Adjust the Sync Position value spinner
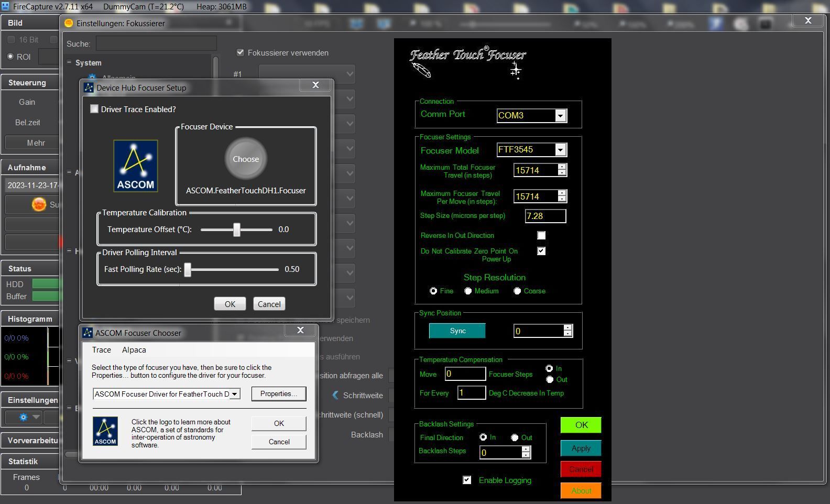The height and width of the screenshot is (504, 830). point(567,331)
